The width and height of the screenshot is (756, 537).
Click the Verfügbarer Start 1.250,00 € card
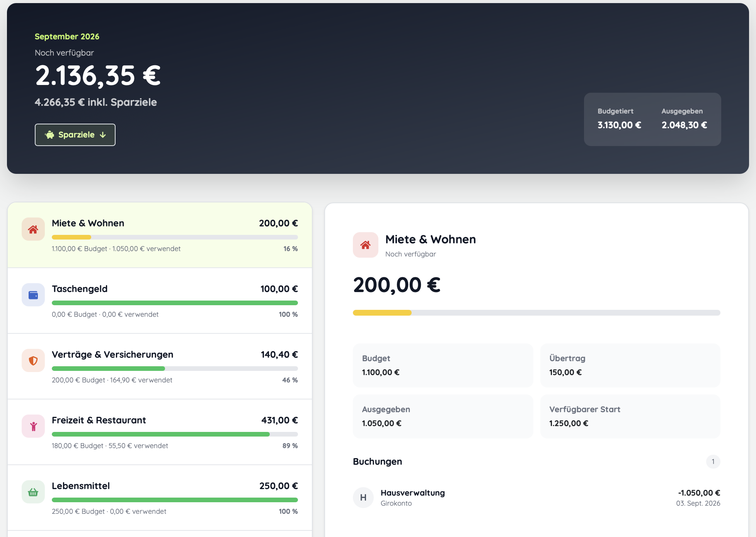pos(630,416)
